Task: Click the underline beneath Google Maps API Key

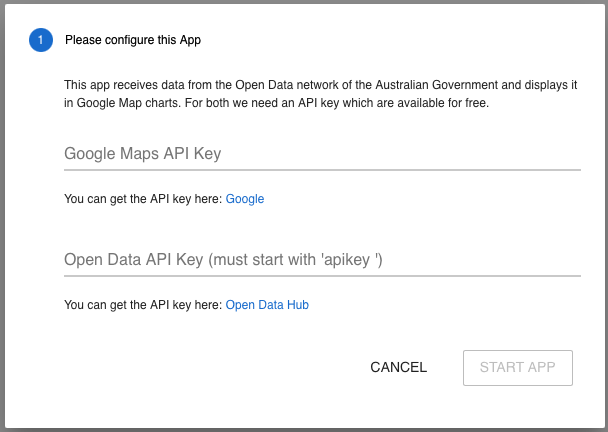Action: click(322, 170)
